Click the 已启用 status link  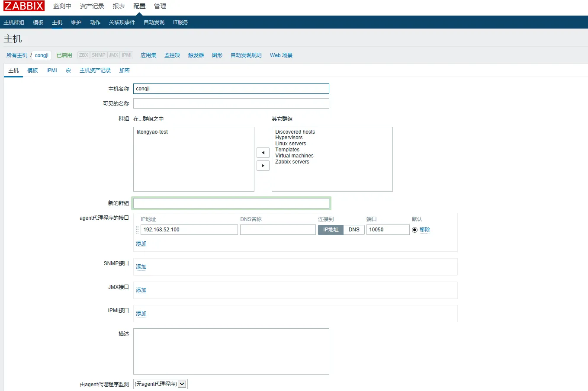click(x=64, y=55)
